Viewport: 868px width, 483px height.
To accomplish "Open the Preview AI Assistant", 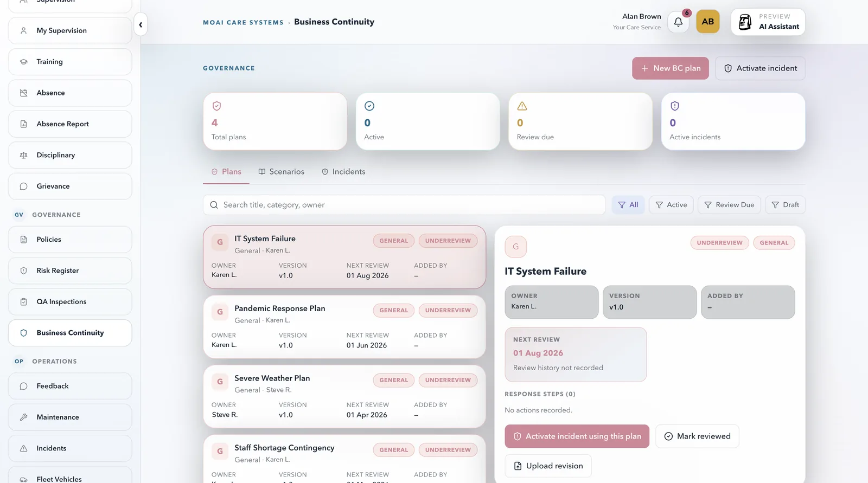I will pyautogui.click(x=768, y=22).
